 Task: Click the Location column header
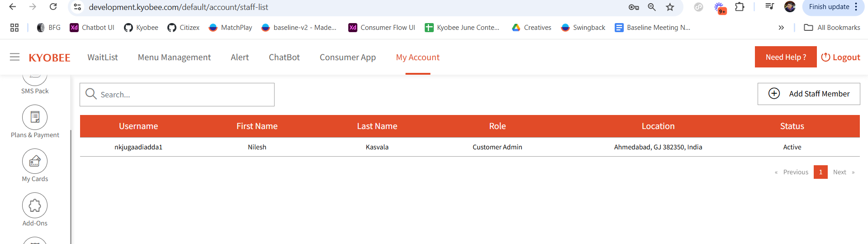tap(658, 126)
